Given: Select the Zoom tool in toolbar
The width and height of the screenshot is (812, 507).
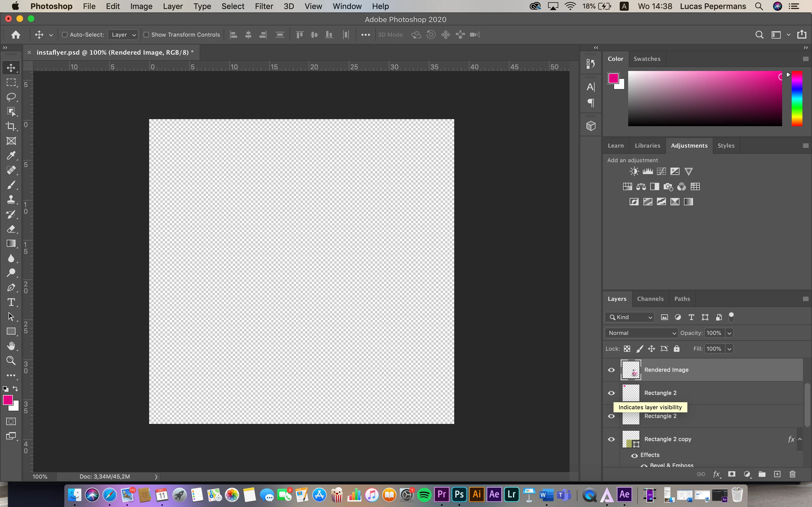Looking at the screenshot, I should (x=11, y=361).
